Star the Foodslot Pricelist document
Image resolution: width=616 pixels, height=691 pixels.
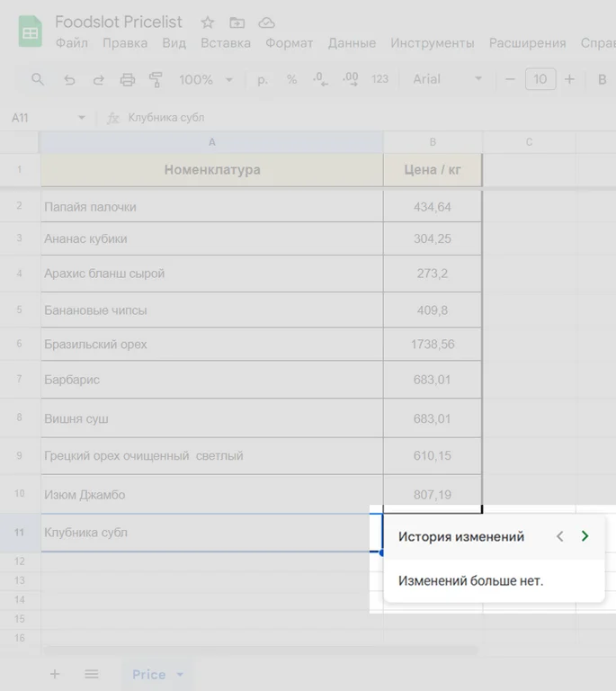[208, 22]
